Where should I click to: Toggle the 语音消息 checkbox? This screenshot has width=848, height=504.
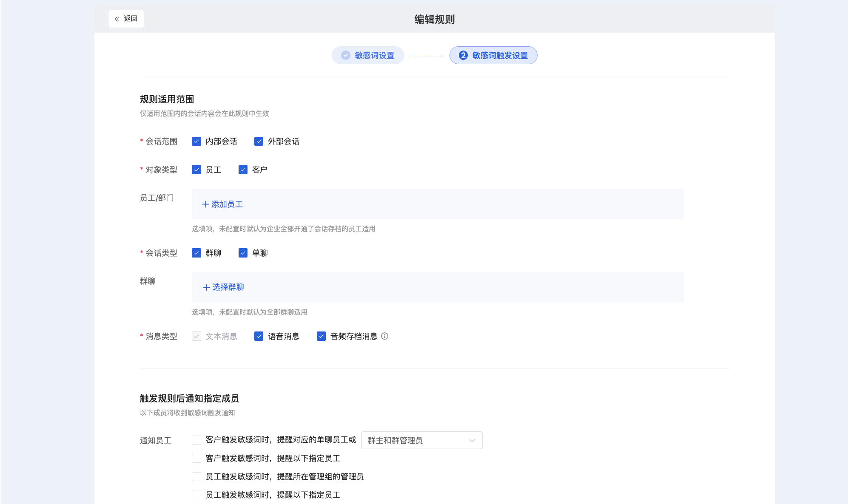tap(259, 336)
